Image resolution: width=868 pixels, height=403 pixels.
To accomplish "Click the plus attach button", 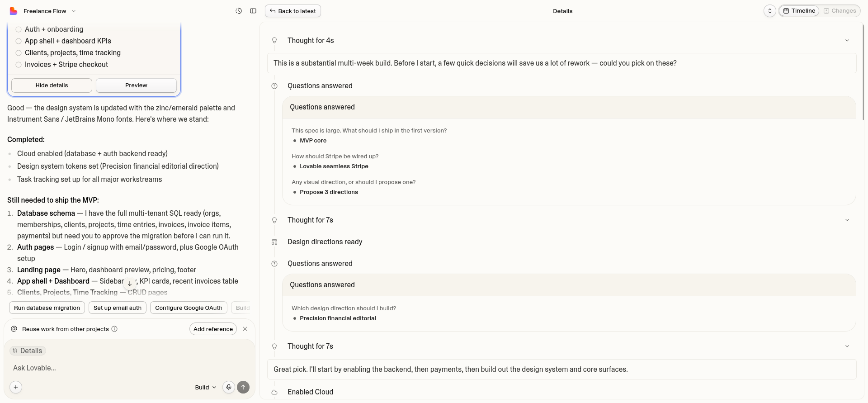I will (16, 387).
